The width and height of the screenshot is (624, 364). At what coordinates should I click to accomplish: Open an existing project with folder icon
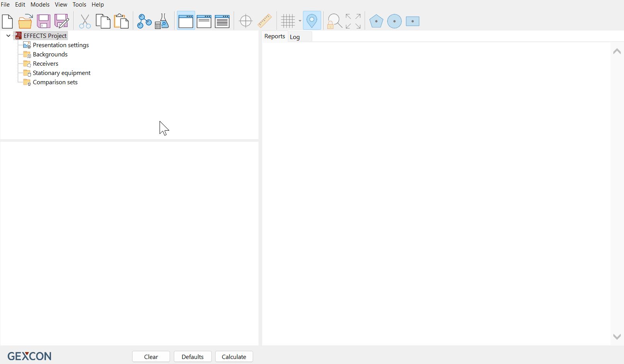26,21
